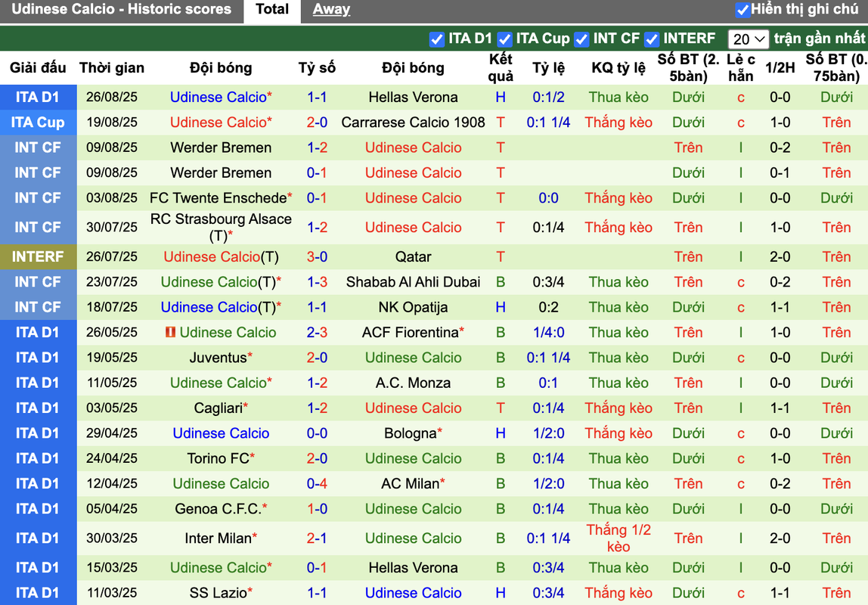868x605 pixels.
Task: Open the Away tab
Action: [x=331, y=9]
